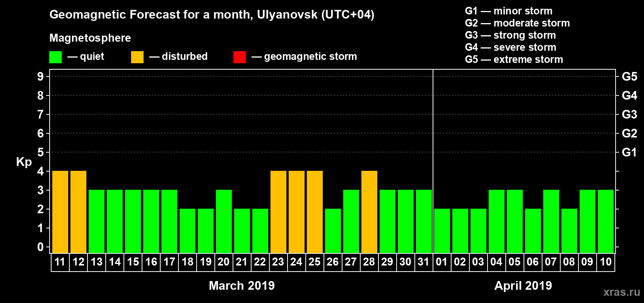Select the March 18 green bar
This screenshot has width=644, height=303.
tap(188, 231)
